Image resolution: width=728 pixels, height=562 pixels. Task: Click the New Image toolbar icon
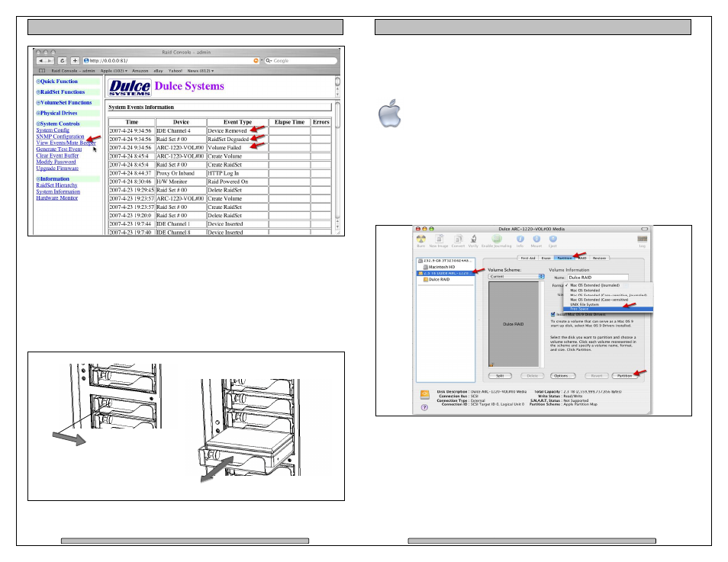(x=440, y=239)
